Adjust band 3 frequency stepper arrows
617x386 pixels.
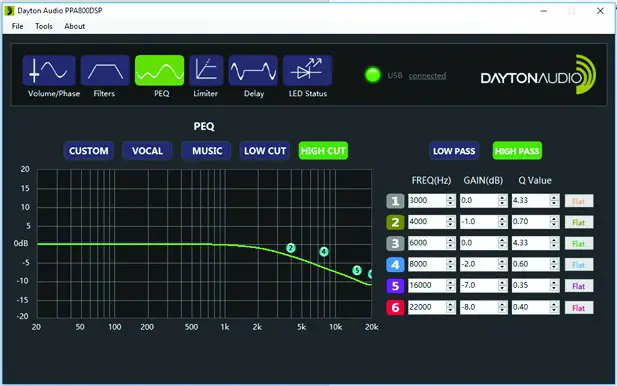coord(451,243)
